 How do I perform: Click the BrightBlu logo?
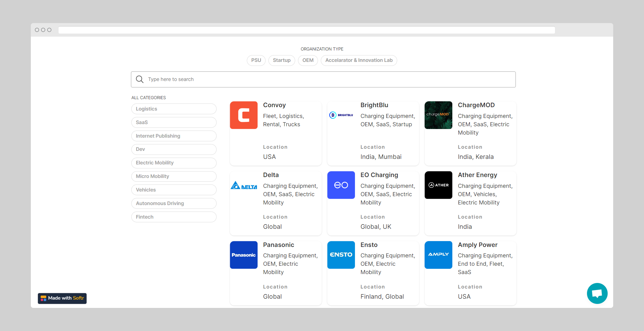(341, 115)
